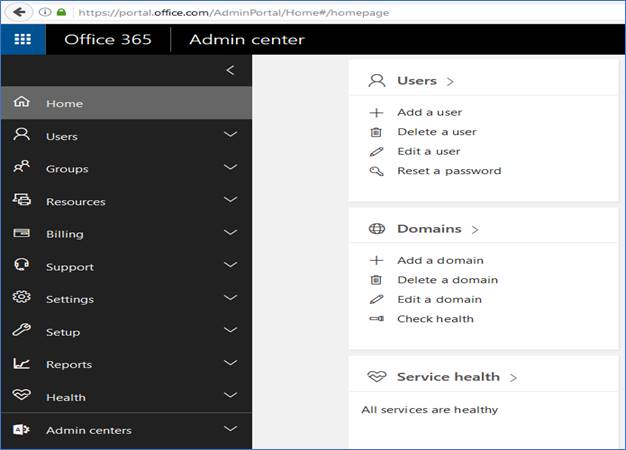The image size is (626, 450).
Task: Expand the Health menu chevron
Action: pyautogui.click(x=230, y=395)
